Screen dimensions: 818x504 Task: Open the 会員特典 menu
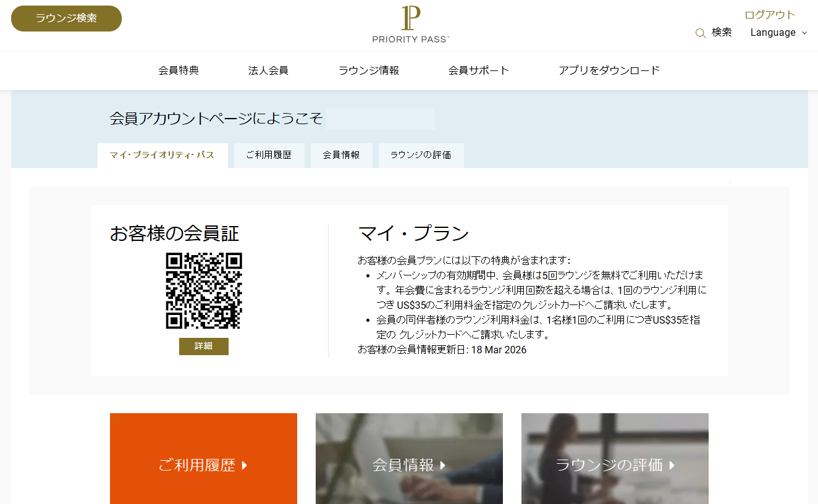(179, 70)
